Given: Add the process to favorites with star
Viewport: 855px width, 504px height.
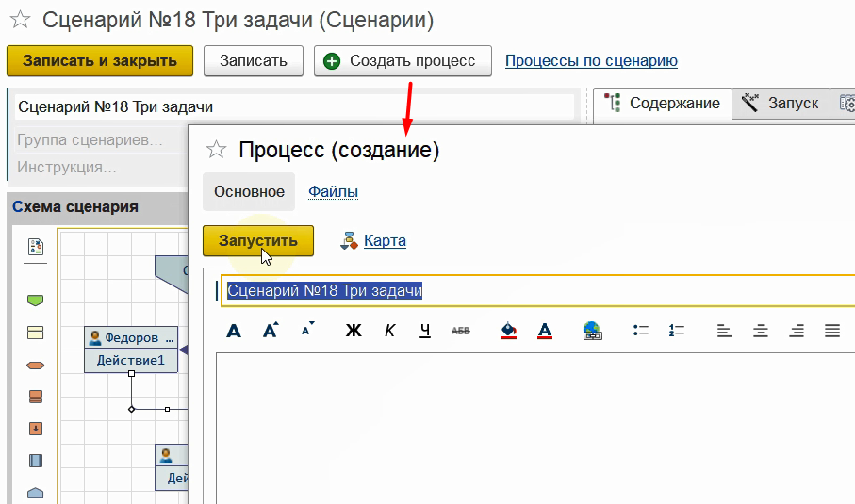Looking at the screenshot, I should (x=217, y=150).
